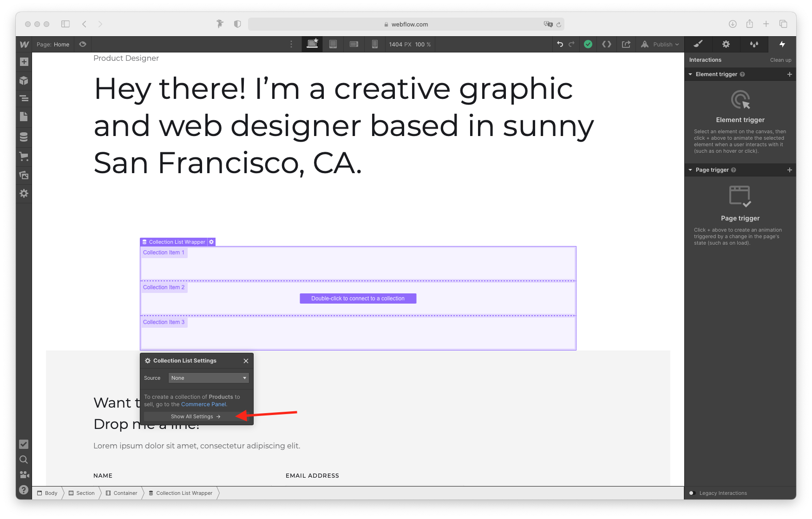Open the Commerce Panel link
812x519 pixels.
click(203, 404)
